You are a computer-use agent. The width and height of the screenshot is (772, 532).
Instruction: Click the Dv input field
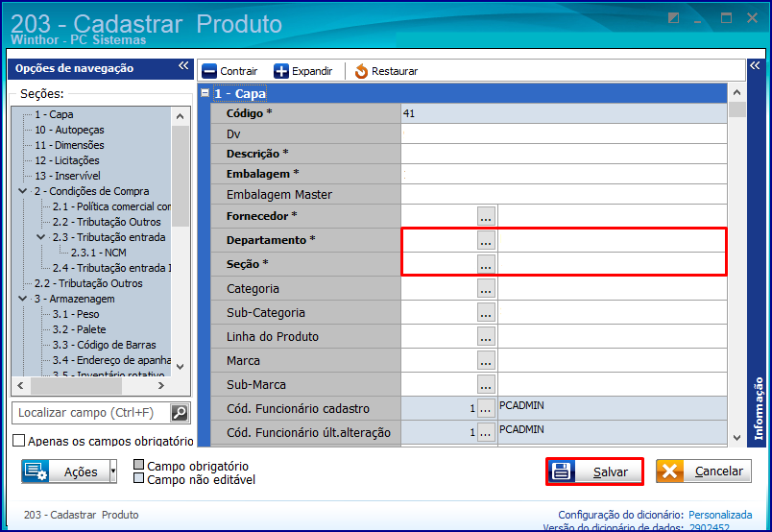point(564,133)
